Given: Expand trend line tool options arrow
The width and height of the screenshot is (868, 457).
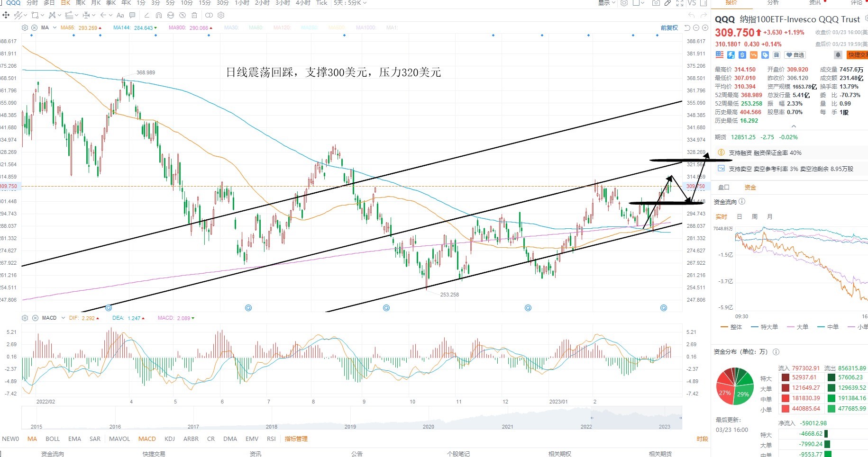Looking at the screenshot, I should point(26,16).
